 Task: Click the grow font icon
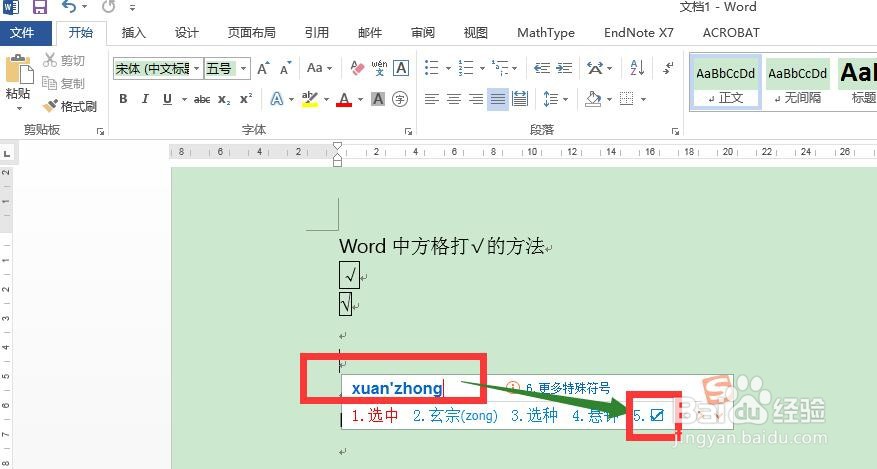pyautogui.click(x=263, y=69)
